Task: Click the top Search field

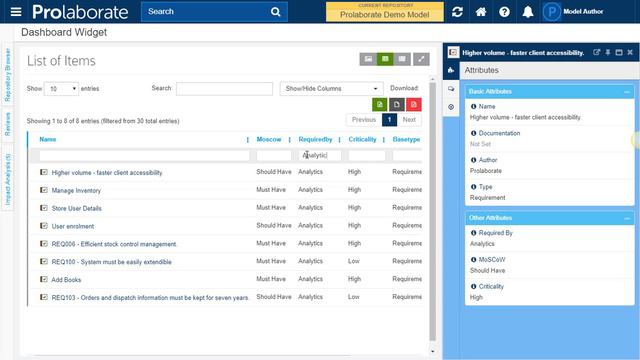Action: (x=206, y=12)
